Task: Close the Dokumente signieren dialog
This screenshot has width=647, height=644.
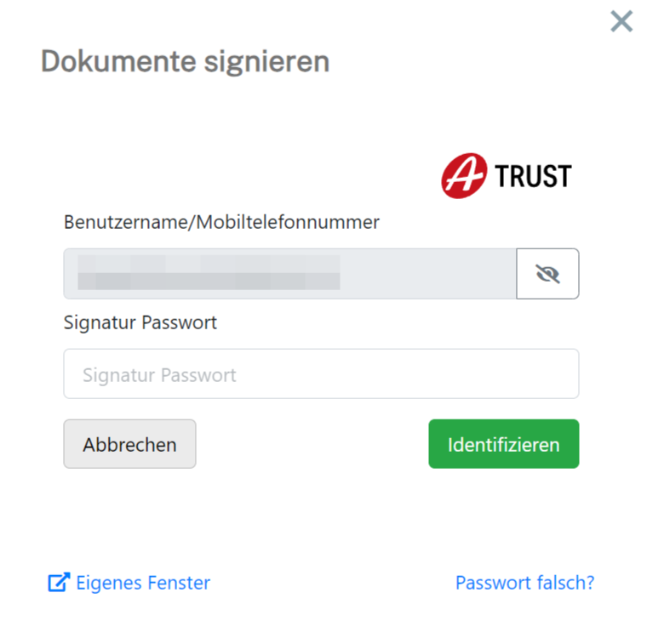Action: (x=621, y=21)
